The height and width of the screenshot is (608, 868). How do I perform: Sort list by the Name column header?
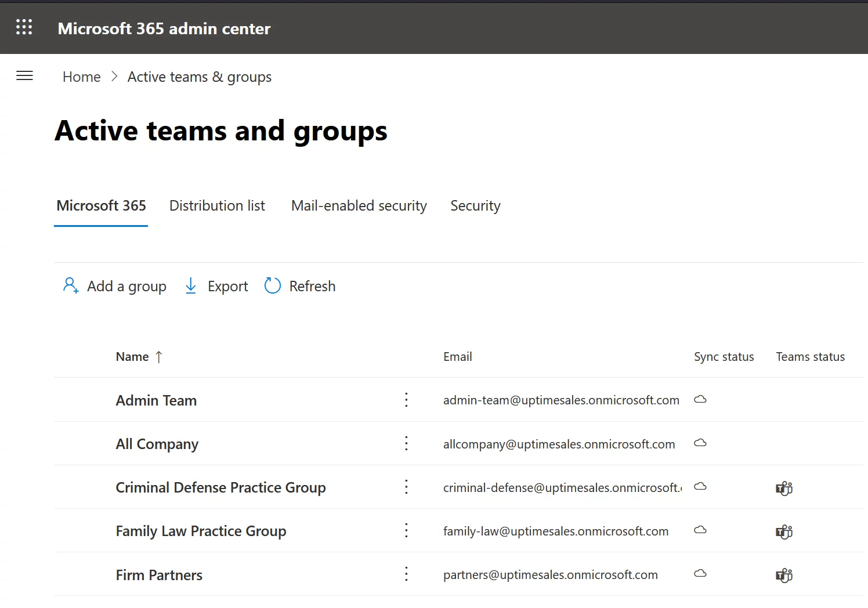coord(133,357)
